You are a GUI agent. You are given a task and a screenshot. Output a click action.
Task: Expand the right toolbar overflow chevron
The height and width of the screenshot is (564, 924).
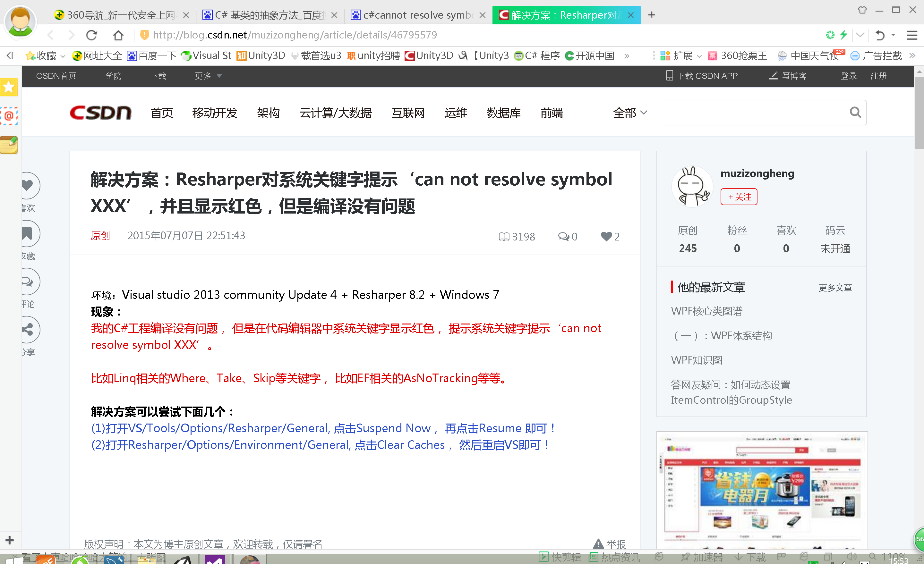click(913, 55)
